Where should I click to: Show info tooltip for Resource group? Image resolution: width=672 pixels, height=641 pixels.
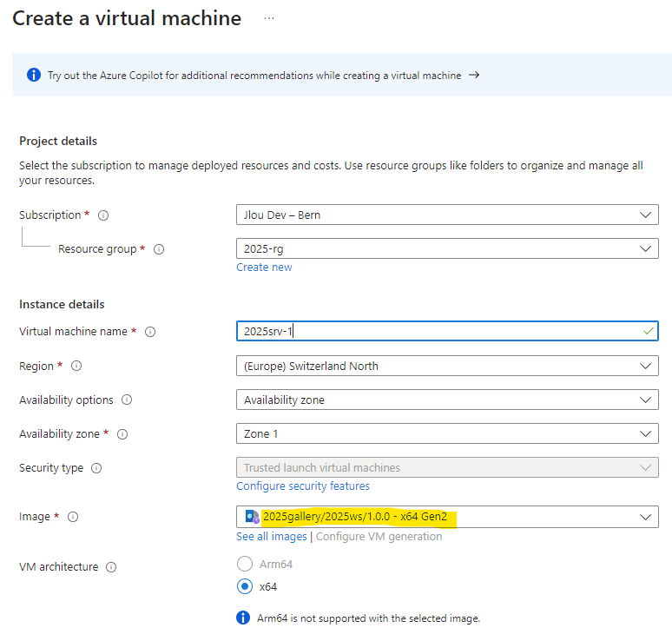pos(159,249)
